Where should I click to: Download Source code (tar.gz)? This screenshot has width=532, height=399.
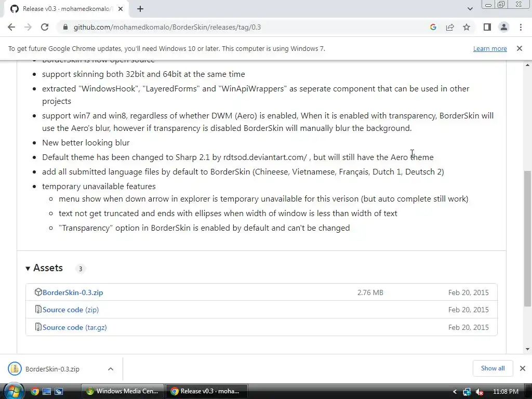75,327
